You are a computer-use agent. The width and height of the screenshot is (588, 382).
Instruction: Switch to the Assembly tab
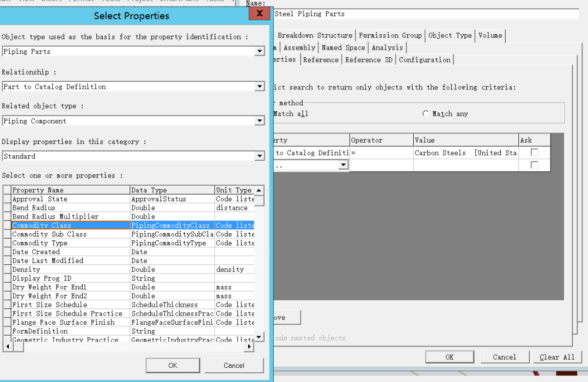pyautogui.click(x=299, y=47)
